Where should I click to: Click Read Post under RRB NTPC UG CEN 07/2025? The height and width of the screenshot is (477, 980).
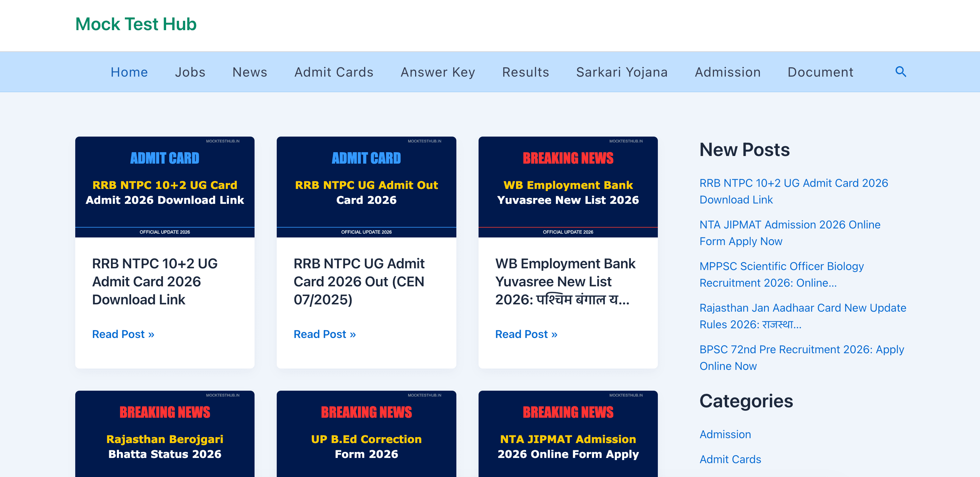[325, 334]
